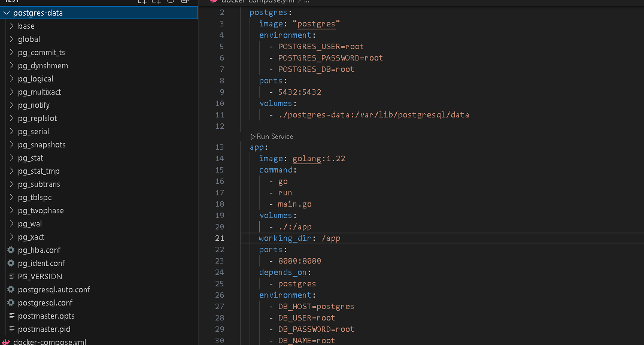Expand the pg_logical folder chevron
The height and width of the screenshot is (345, 644).
pos(11,78)
